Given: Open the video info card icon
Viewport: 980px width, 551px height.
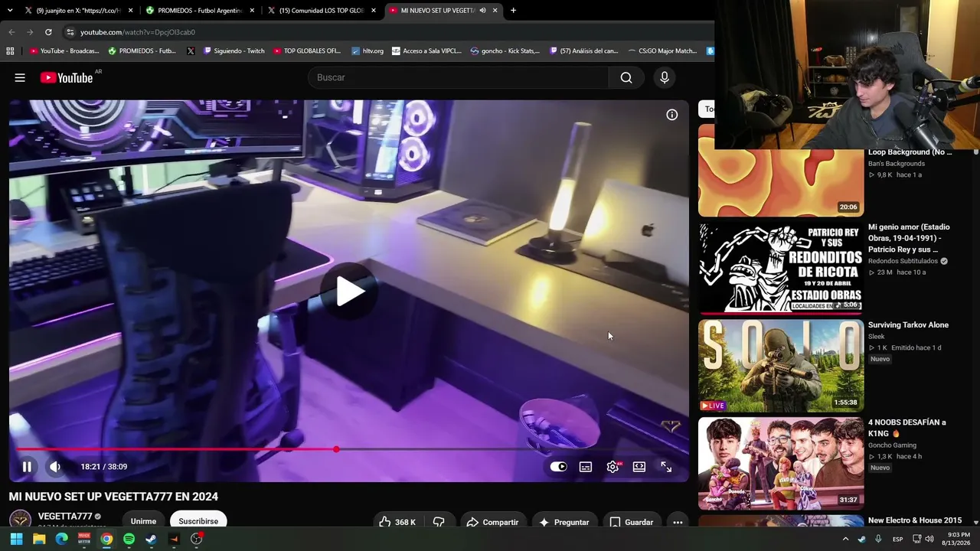Looking at the screenshot, I should (672, 115).
